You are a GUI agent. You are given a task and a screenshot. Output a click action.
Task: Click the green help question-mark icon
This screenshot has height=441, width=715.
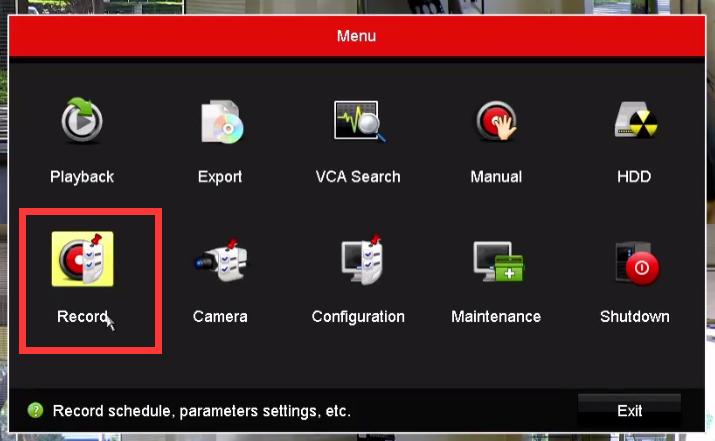35,410
